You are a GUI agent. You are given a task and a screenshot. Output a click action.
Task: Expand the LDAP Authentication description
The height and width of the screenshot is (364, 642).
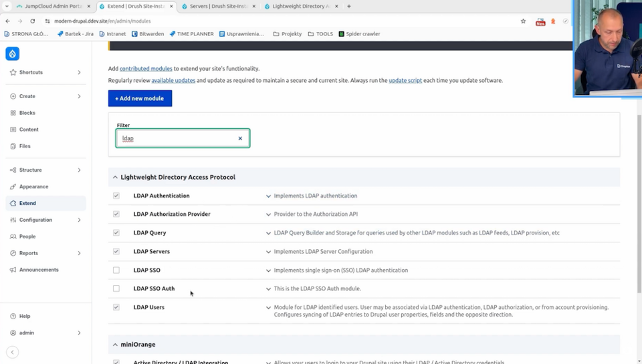coord(268,196)
